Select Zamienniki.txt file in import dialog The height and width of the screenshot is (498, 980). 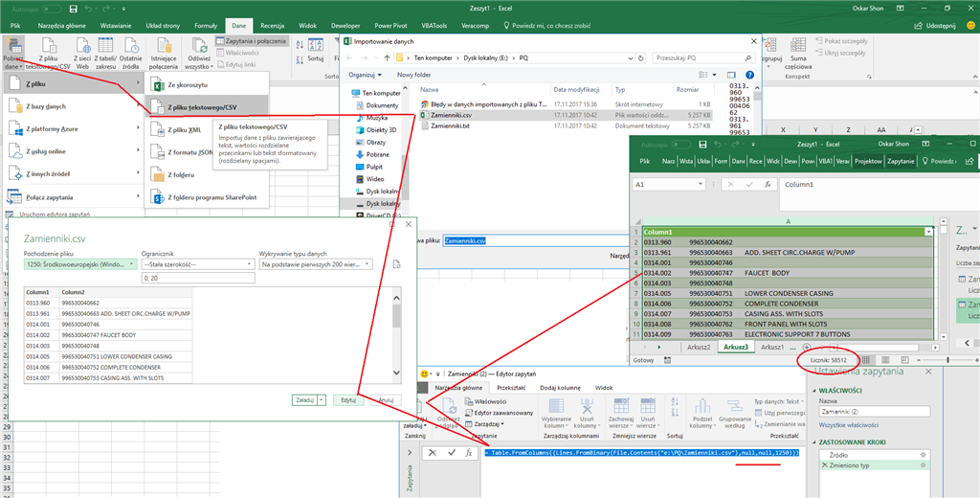[448, 125]
